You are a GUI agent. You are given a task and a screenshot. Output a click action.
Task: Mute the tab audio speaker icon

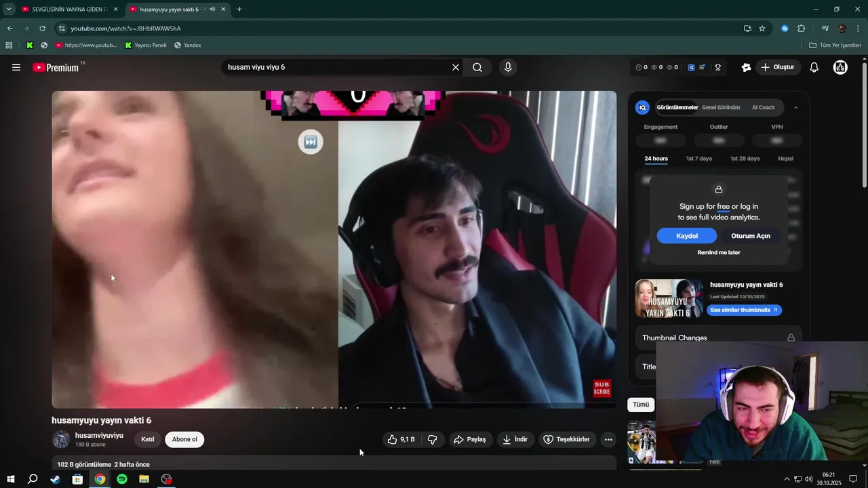[x=212, y=9]
